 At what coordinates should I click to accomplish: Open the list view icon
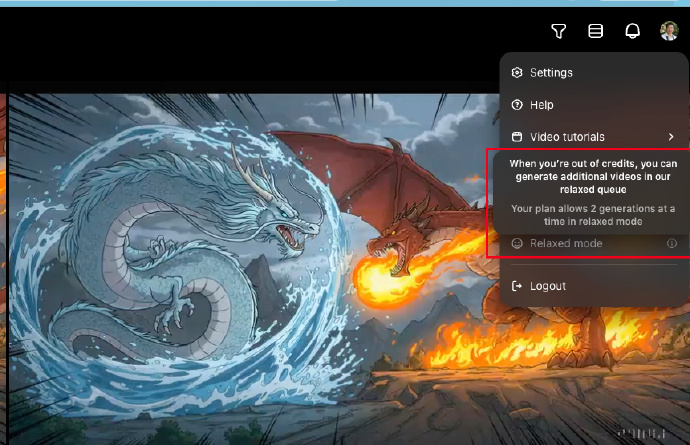595,31
